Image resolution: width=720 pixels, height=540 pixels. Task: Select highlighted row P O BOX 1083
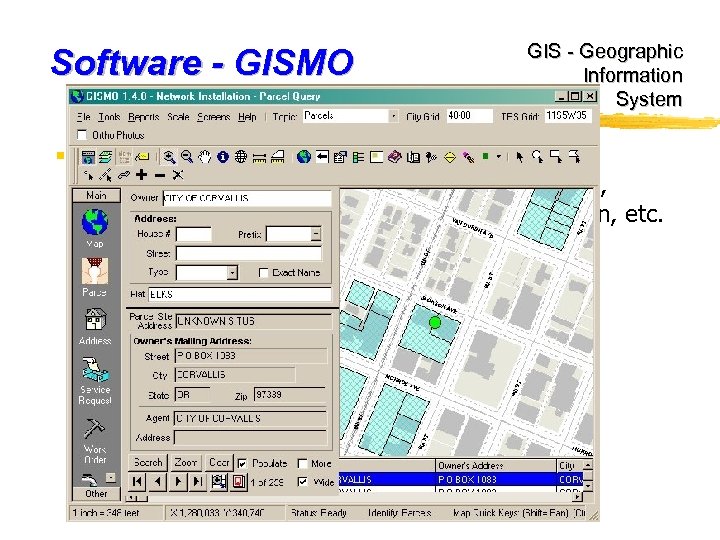click(x=461, y=479)
